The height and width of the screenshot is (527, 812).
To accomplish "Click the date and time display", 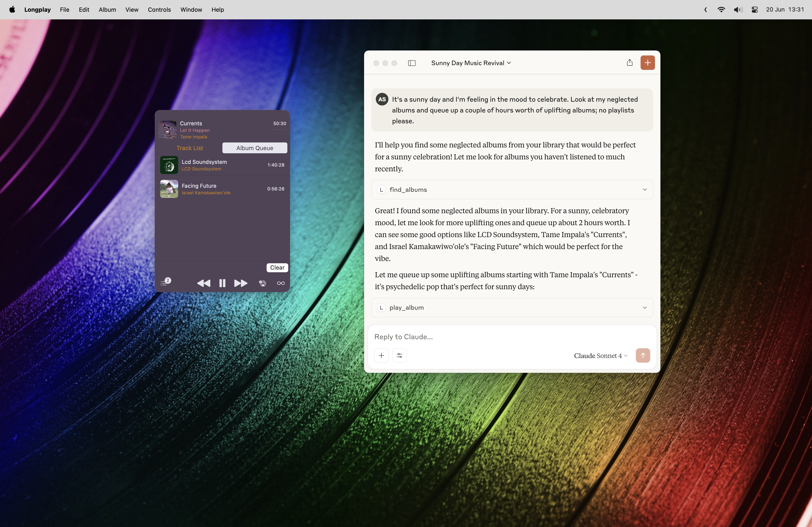I will pyautogui.click(x=785, y=9).
